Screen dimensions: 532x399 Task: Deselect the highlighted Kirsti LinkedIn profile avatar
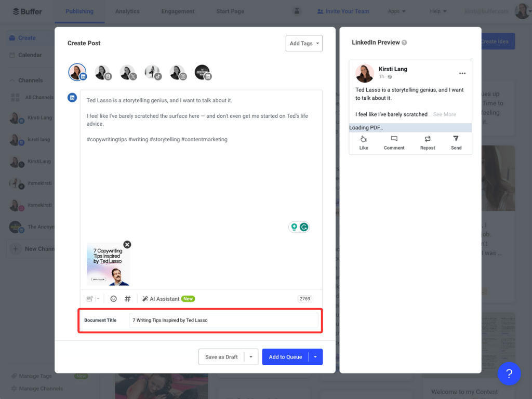(77, 72)
